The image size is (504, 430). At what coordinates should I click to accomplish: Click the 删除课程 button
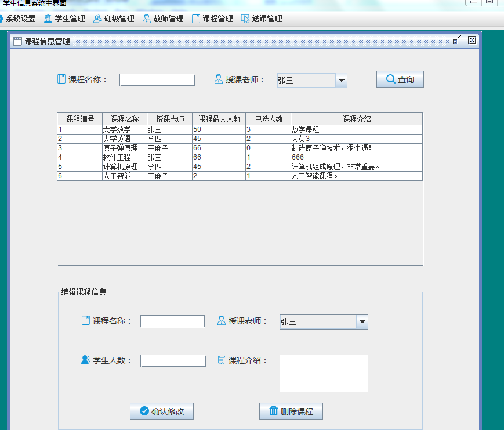coord(291,411)
